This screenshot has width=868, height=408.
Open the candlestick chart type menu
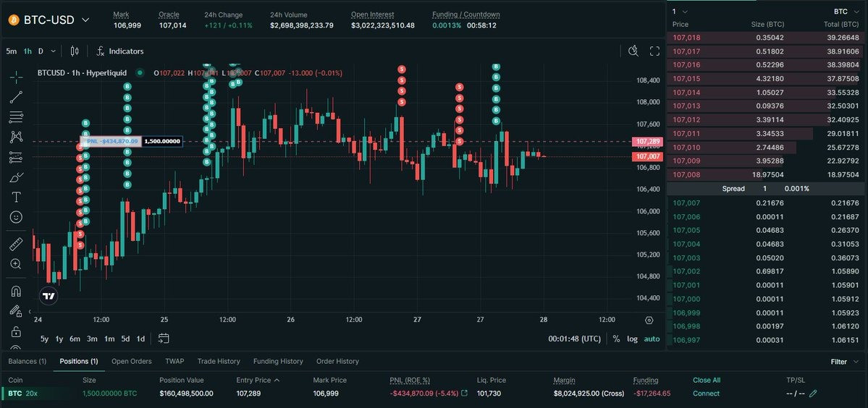75,51
